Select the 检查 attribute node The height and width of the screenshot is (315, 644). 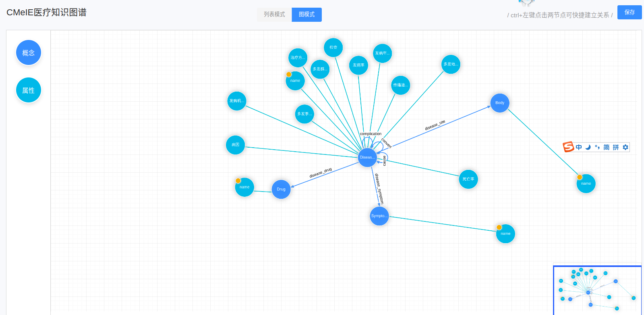[333, 47]
